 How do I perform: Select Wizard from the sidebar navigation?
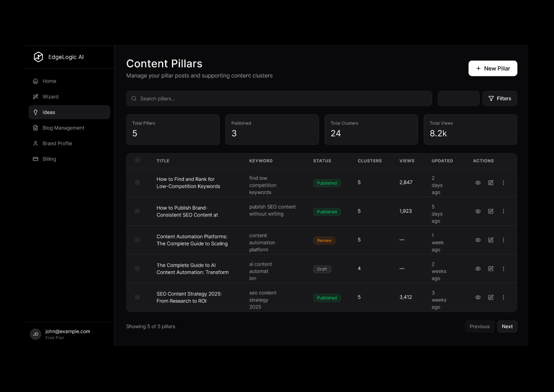tap(36, 97)
